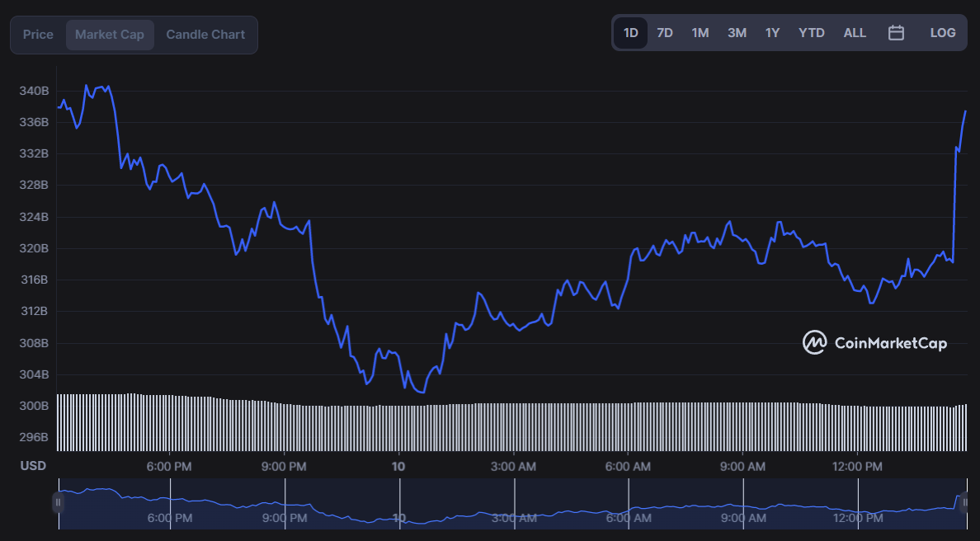Click the 9:00 PM marker in navigator
The width and height of the screenshot is (980, 541).
click(x=285, y=518)
